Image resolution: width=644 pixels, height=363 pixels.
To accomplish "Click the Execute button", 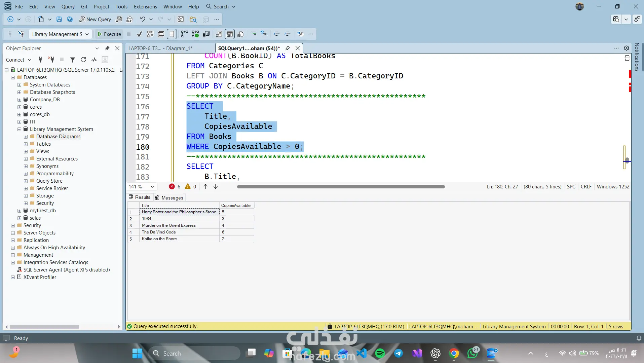I will (109, 34).
